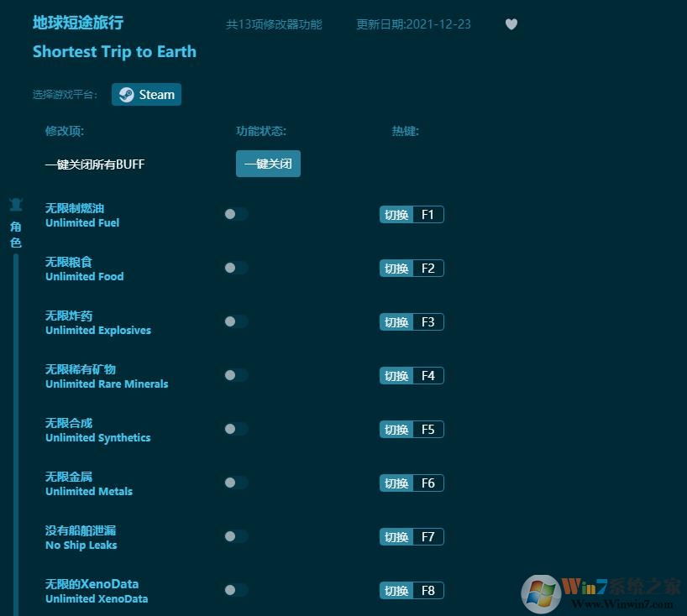This screenshot has height=616, width=687.
Task: Click the viking helmet character icon in sidebar
Action: pos(16,204)
